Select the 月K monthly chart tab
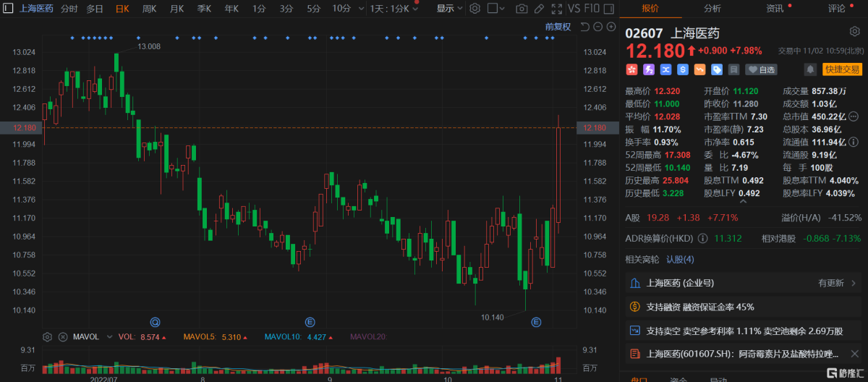The height and width of the screenshot is (382, 868). (176, 9)
